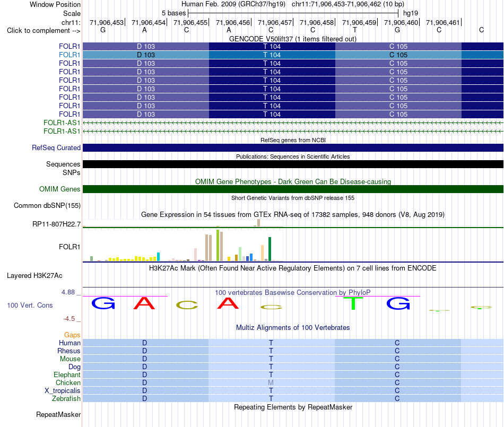504x427 pixels.
Task: Select the Elephant species row label
Action: click(x=67, y=374)
